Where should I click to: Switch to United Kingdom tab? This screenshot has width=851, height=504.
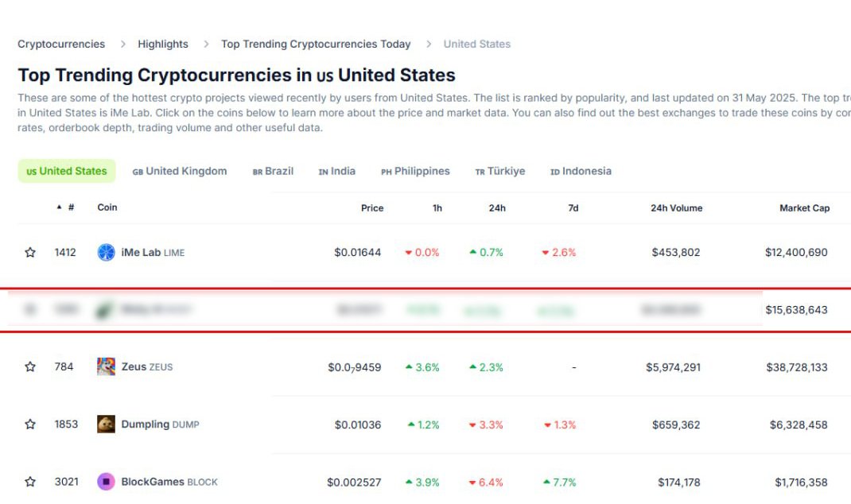pos(180,171)
